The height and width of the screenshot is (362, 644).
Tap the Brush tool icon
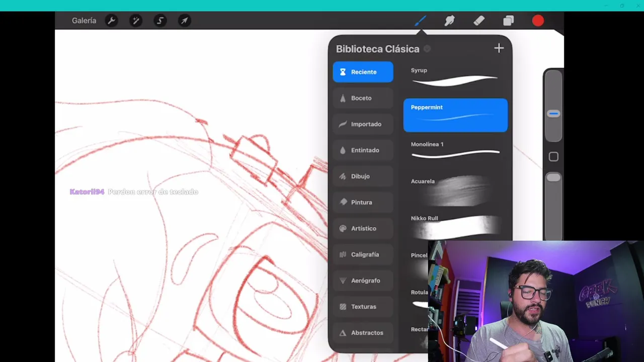point(420,21)
